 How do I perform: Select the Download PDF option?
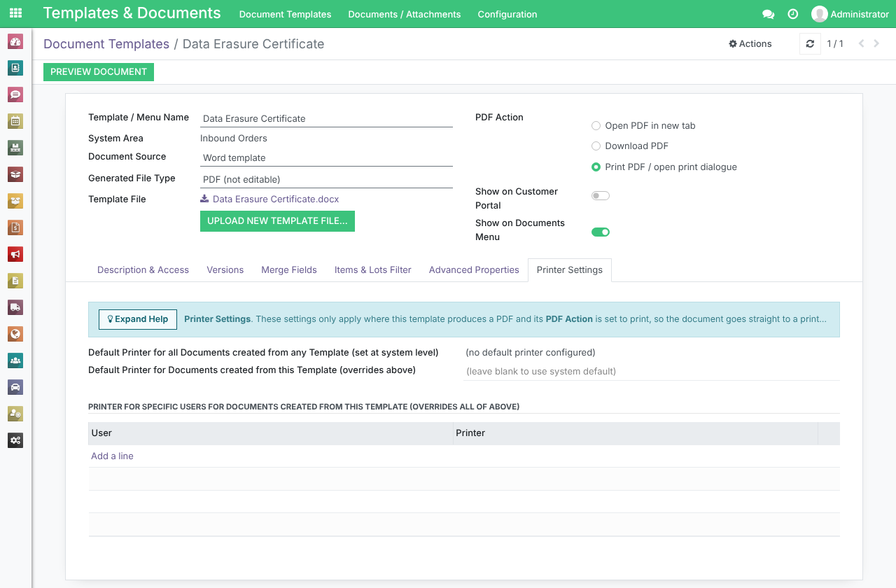tap(596, 146)
